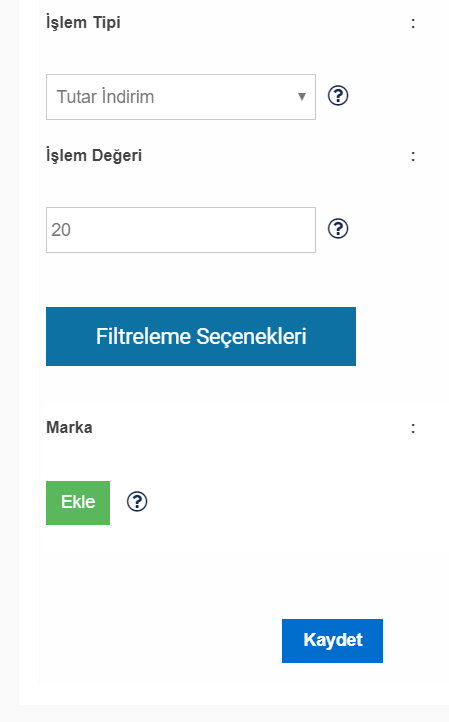Click the green Ekle button

(x=78, y=503)
